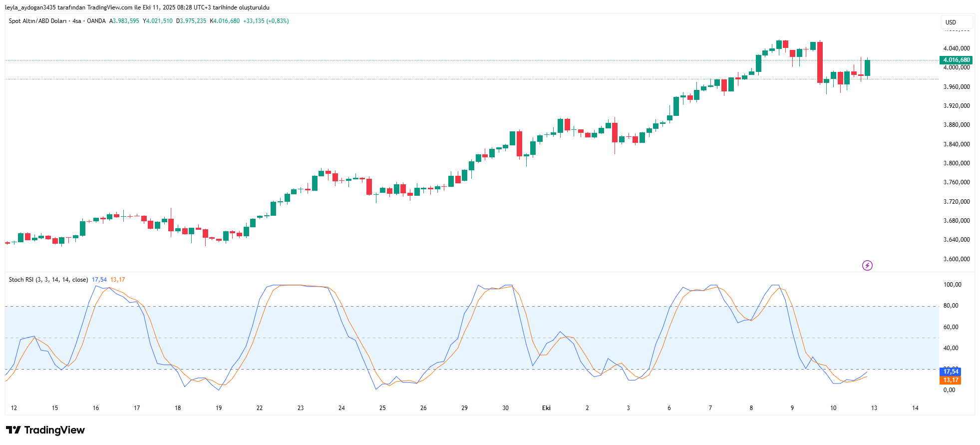Click the date label 22 on the time axis
Image resolution: width=980 pixels, height=445 pixels.
click(260, 408)
